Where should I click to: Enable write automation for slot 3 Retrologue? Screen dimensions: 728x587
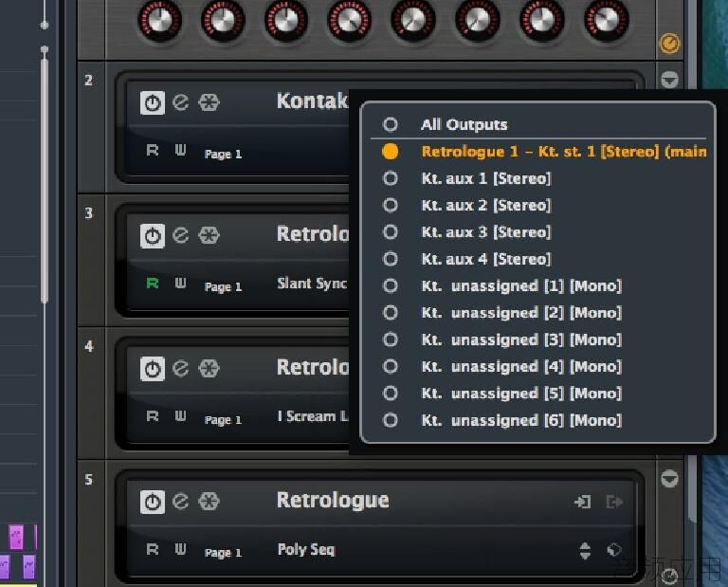(x=180, y=283)
